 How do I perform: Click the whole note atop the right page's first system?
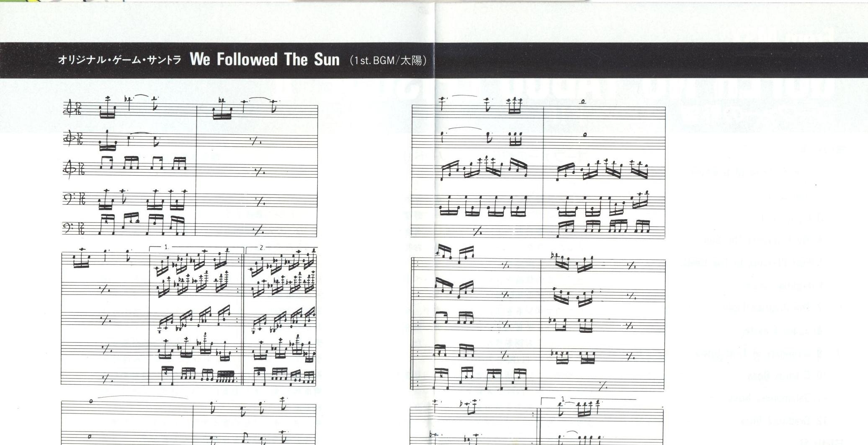583,101
